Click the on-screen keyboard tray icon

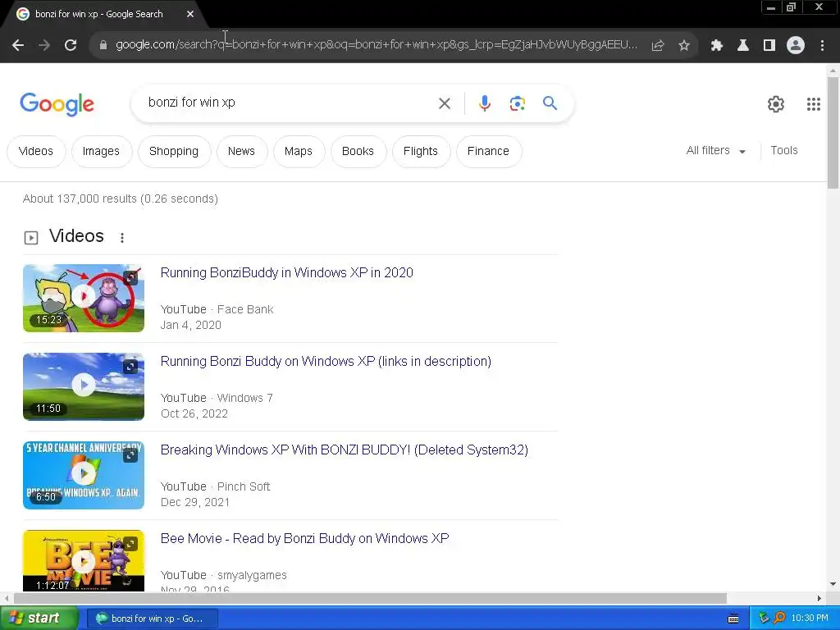pyautogui.click(x=733, y=619)
